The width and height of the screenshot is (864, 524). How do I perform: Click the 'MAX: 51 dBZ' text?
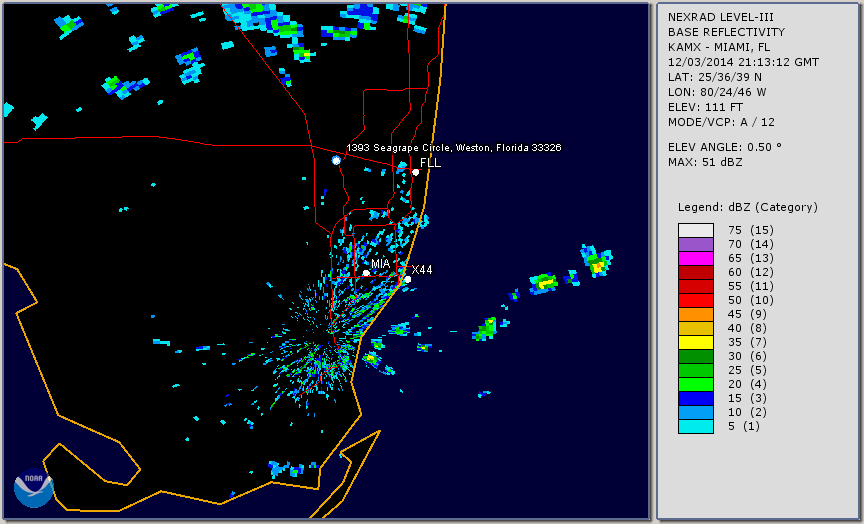click(x=705, y=162)
